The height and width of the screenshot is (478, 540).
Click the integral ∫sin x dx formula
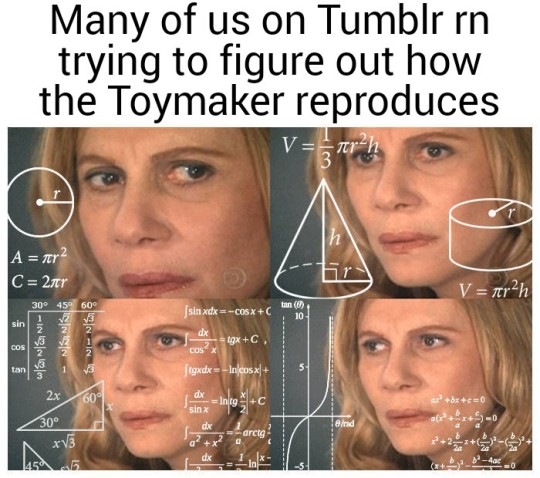pyautogui.click(x=227, y=312)
